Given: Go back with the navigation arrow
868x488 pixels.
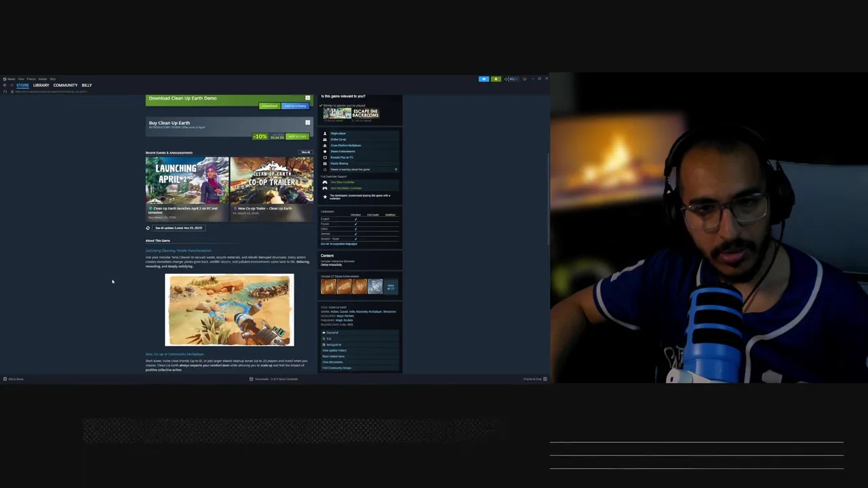Looking at the screenshot, I should [x=5, y=85].
